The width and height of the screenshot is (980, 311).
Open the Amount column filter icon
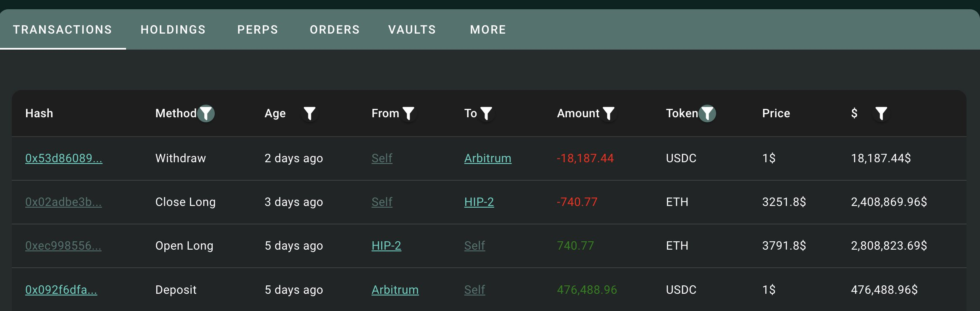tap(609, 113)
